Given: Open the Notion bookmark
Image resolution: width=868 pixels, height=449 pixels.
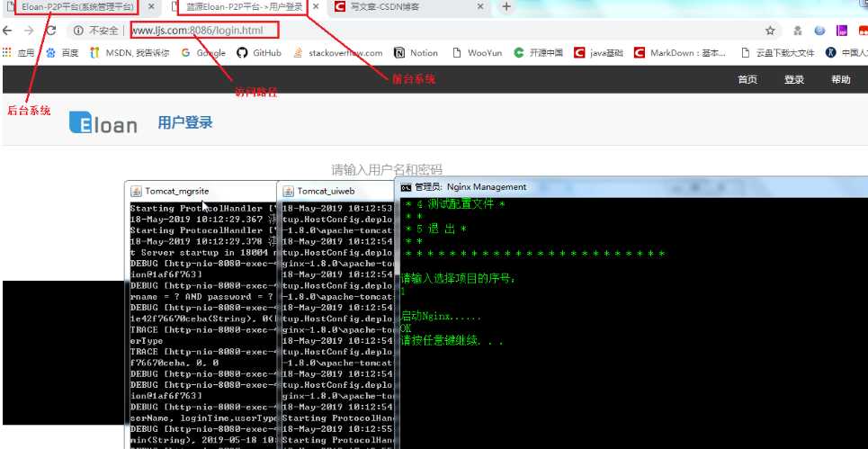Looking at the screenshot, I should (416, 53).
